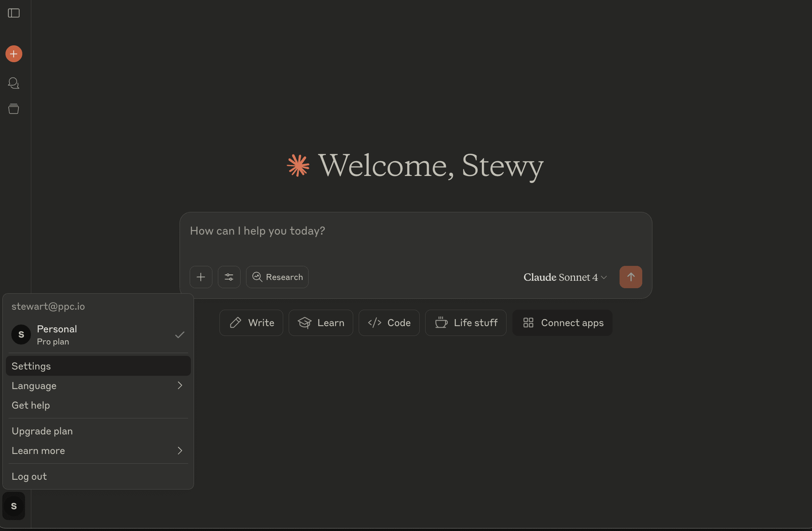Click the Claude starburst logo
The width and height of the screenshot is (812, 531).
tap(298, 165)
